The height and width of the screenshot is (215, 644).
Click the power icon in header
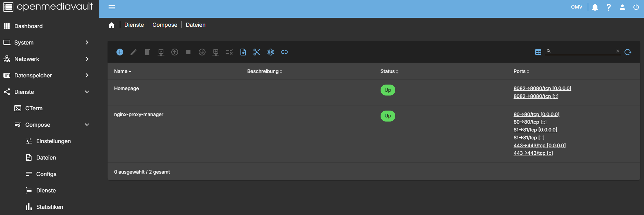(636, 7)
